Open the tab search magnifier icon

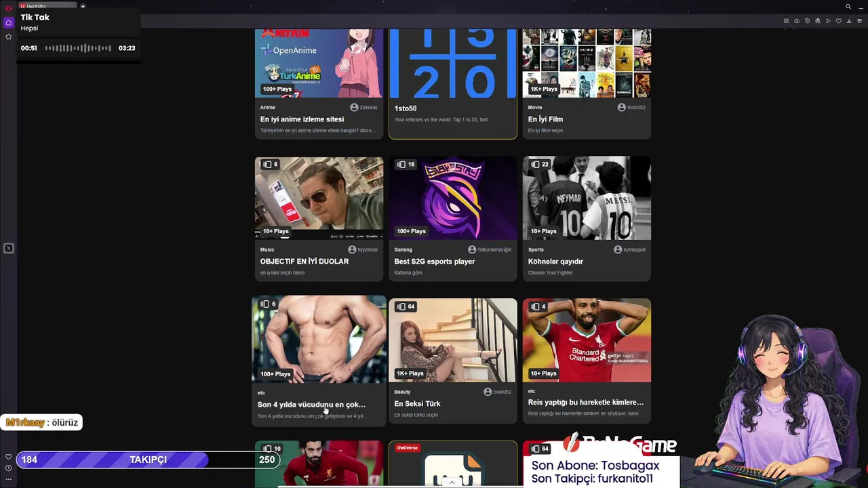[x=848, y=7]
